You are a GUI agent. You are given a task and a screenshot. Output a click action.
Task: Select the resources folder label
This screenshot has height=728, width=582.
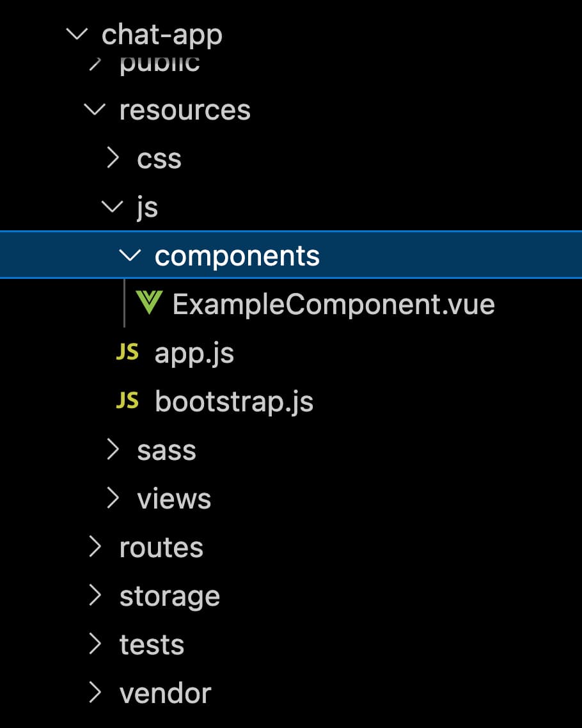point(185,111)
